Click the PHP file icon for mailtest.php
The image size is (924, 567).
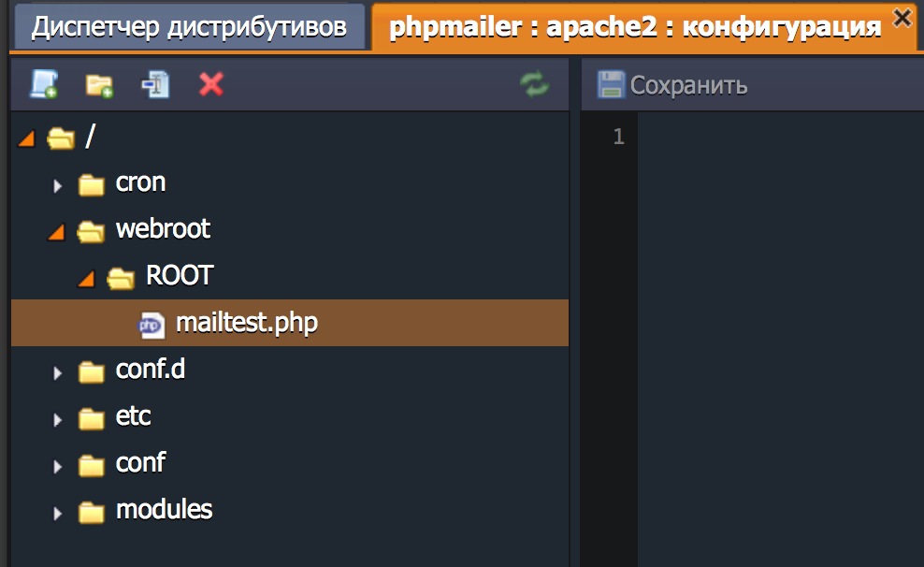tap(152, 324)
